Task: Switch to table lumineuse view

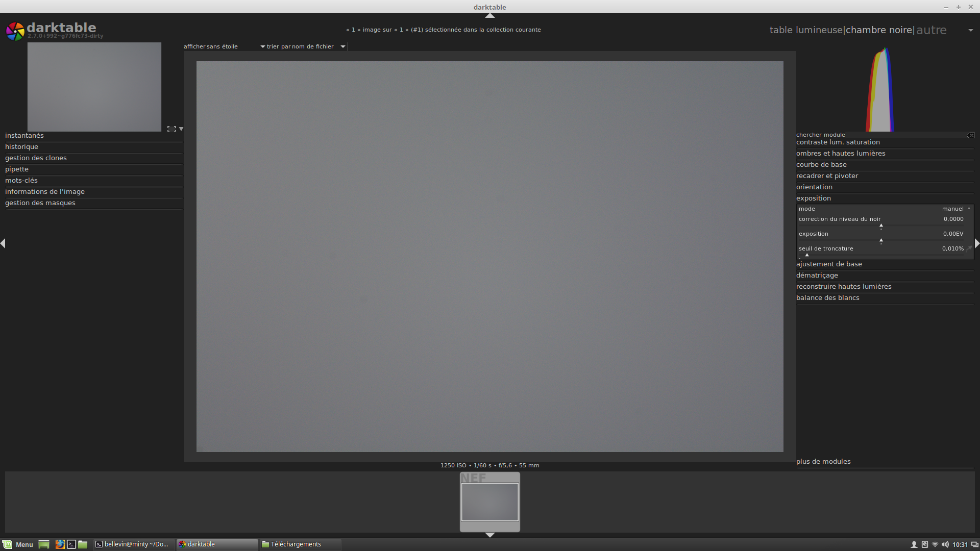Action: 806,30
